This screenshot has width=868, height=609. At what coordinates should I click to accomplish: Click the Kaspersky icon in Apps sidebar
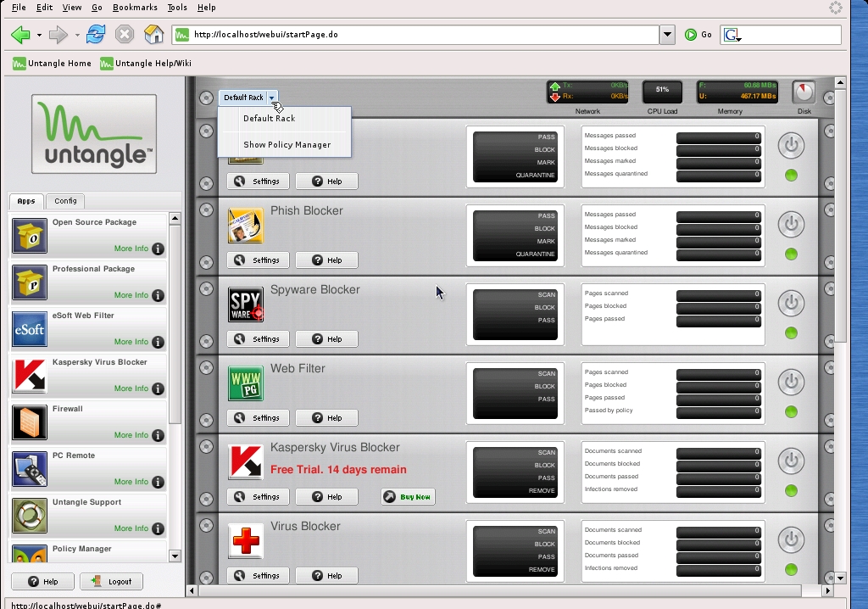pyautogui.click(x=30, y=375)
